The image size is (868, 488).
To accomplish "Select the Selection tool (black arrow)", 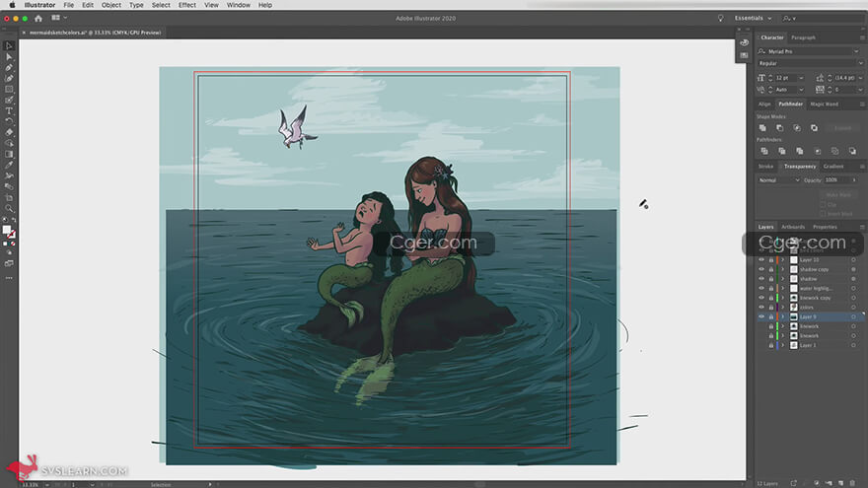I will pos(9,46).
